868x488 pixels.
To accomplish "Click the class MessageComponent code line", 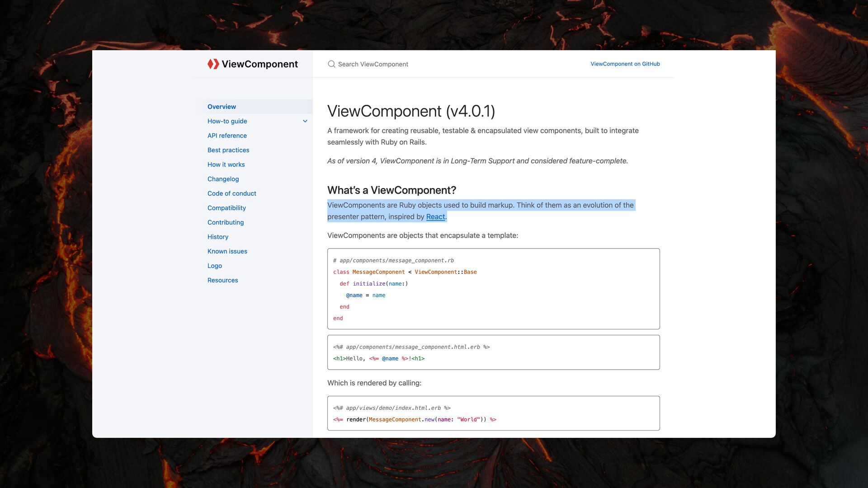I will (405, 272).
